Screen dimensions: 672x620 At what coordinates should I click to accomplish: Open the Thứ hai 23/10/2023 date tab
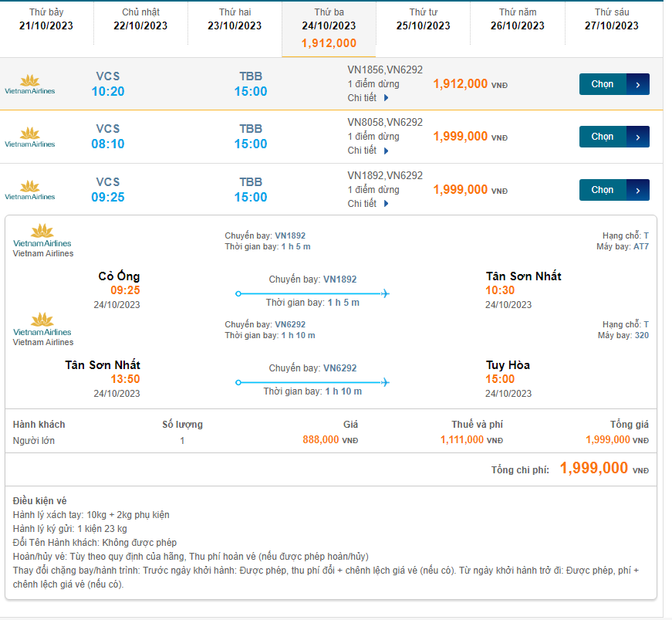[x=235, y=19]
